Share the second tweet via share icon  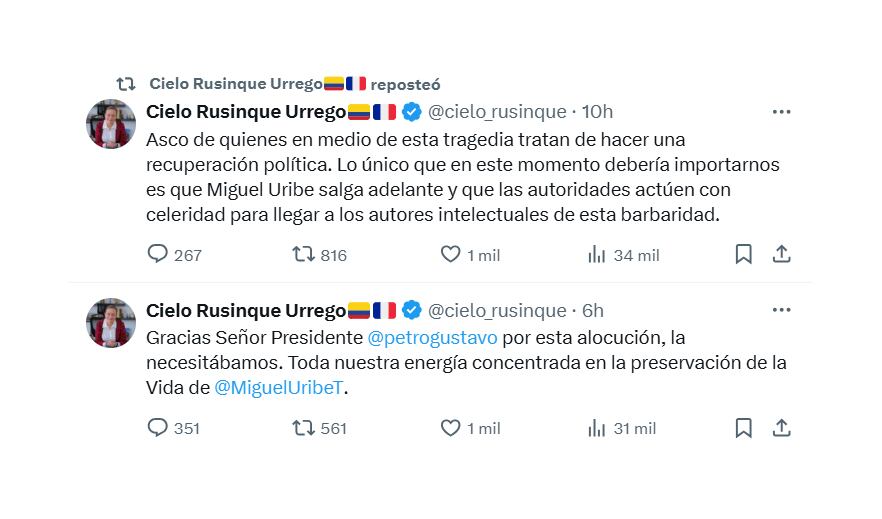(782, 428)
